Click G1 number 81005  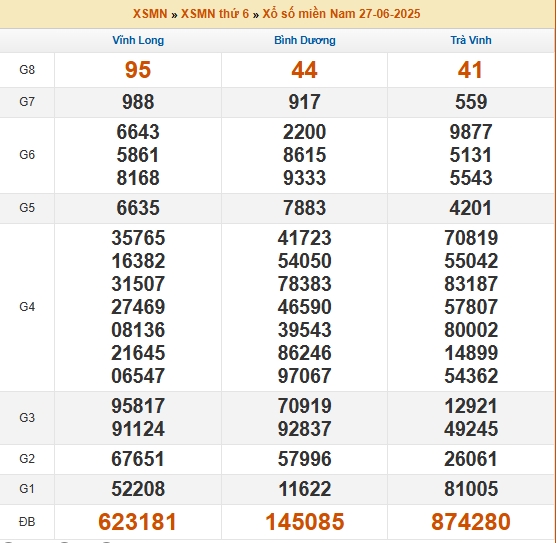[471, 489]
